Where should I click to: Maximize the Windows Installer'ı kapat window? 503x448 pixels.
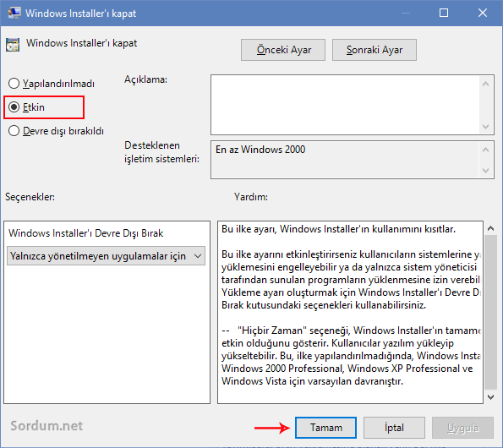444,14
